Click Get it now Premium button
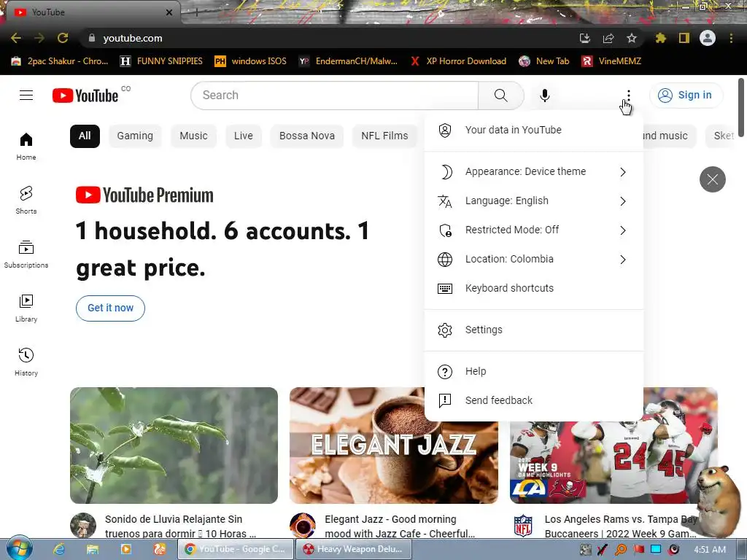The image size is (747, 560). click(x=111, y=308)
